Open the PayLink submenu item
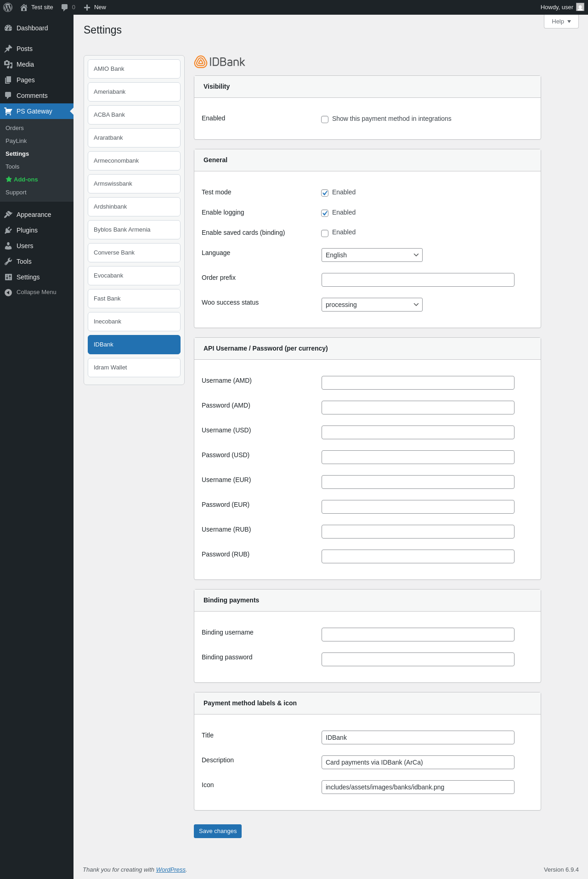 coord(16,141)
